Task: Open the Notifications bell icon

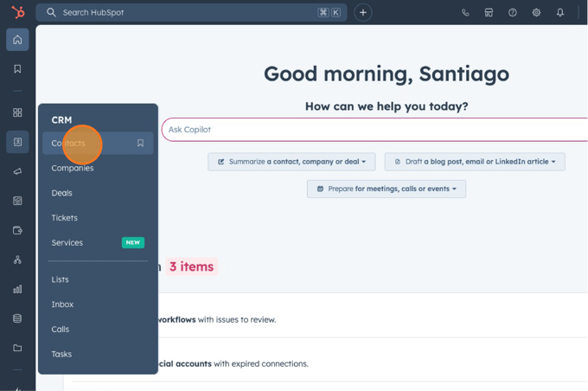Action: [559, 12]
